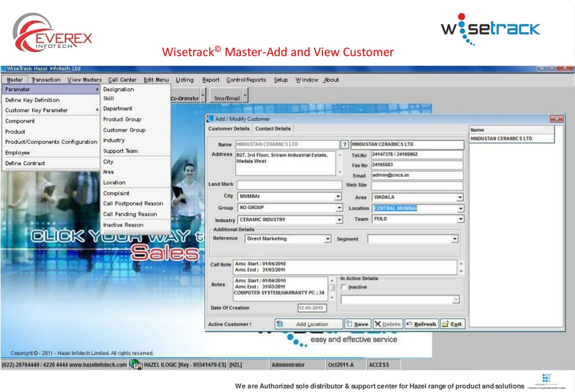Click the Add Location button
This screenshot has width=575, height=392.
309,324
